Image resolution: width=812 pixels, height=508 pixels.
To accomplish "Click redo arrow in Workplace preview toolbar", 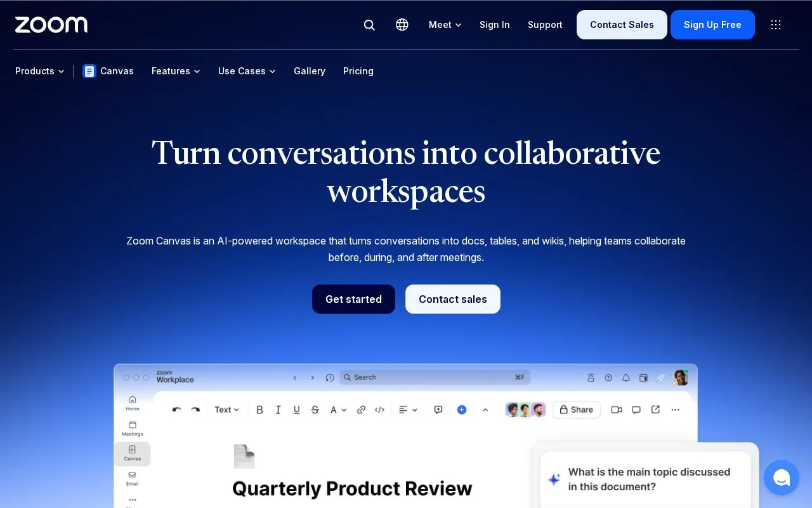I will point(195,410).
